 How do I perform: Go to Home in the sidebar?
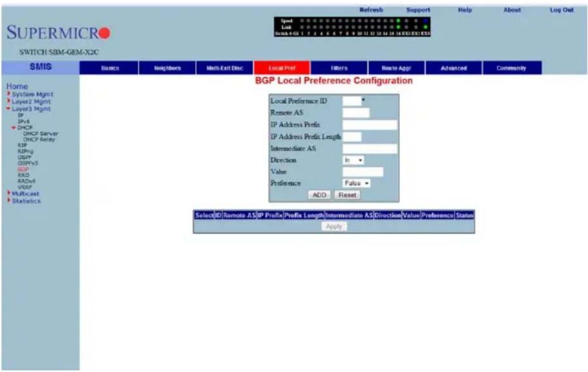coord(17,86)
